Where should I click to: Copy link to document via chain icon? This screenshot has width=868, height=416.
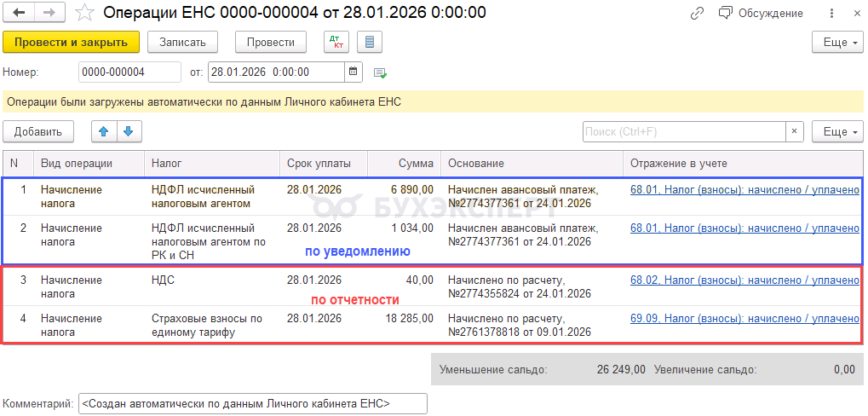coord(698,14)
